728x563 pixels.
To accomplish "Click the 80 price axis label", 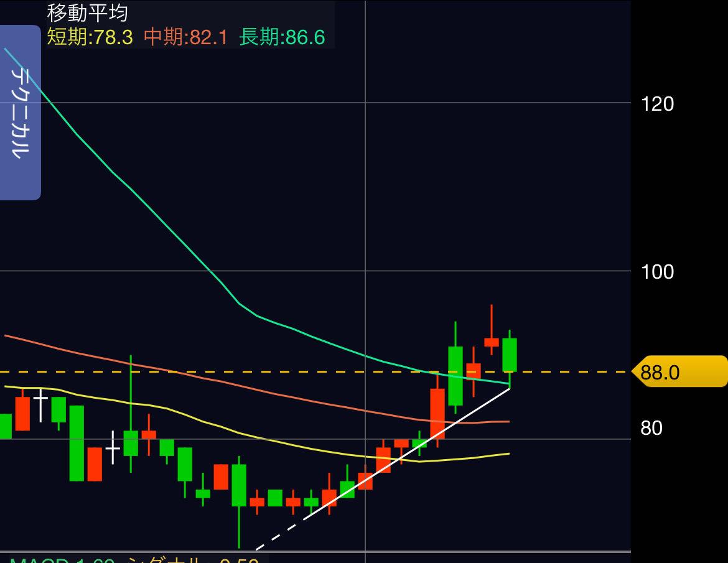I will 651,428.
